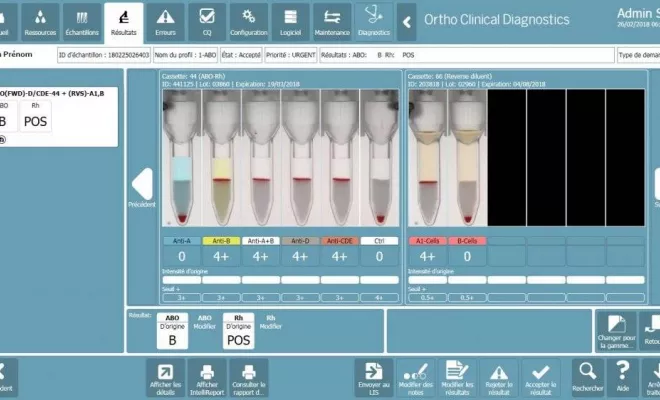Screen dimensions: 660x400
Task: Open the CQ quality control tab
Action: point(207,20)
